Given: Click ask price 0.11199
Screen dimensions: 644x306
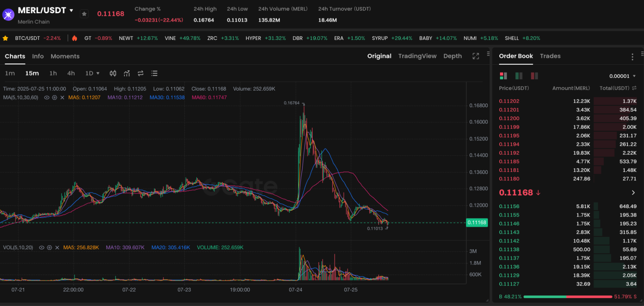Looking at the screenshot, I should pos(509,127).
